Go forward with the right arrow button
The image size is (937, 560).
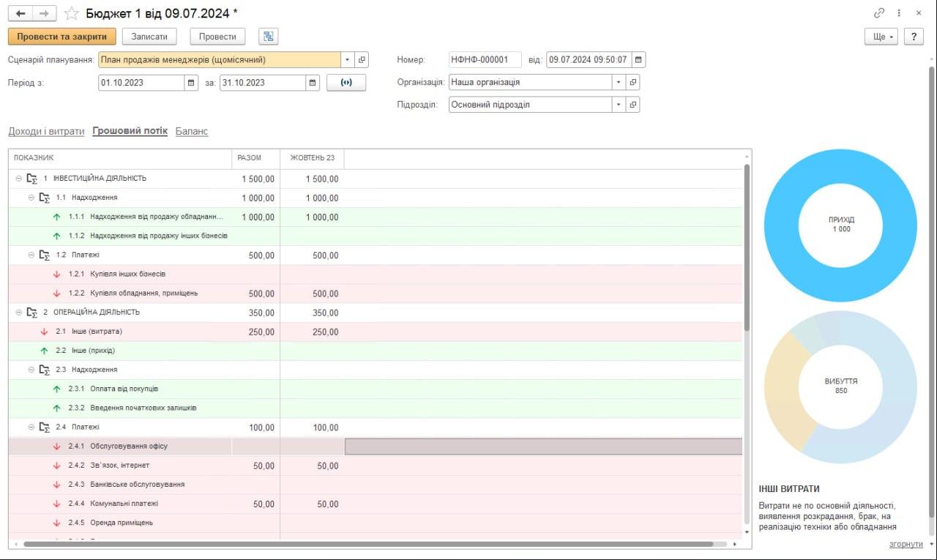click(x=45, y=13)
